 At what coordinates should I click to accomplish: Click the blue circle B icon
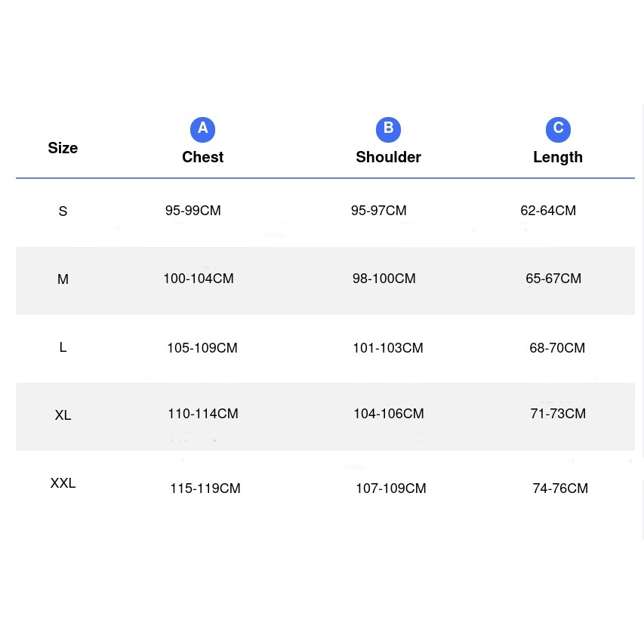click(388, 129)
